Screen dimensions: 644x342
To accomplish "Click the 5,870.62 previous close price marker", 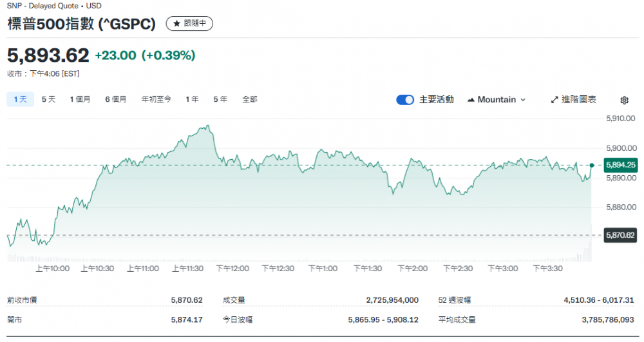I will pos(620,235).
